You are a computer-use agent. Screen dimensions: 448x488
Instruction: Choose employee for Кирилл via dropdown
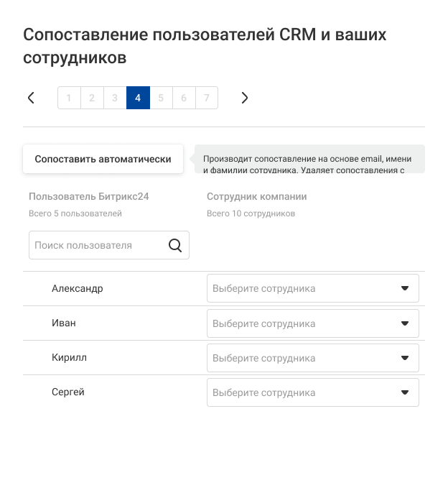312,358
